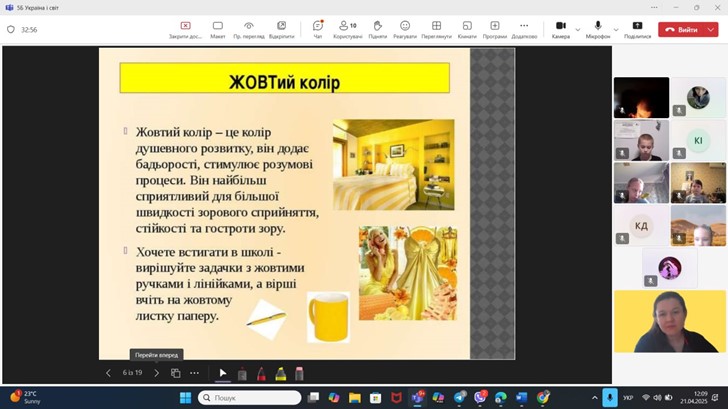
Task: Leave the meeting with Вийти button
Action: pyautogui.click(x=682, y=30)
